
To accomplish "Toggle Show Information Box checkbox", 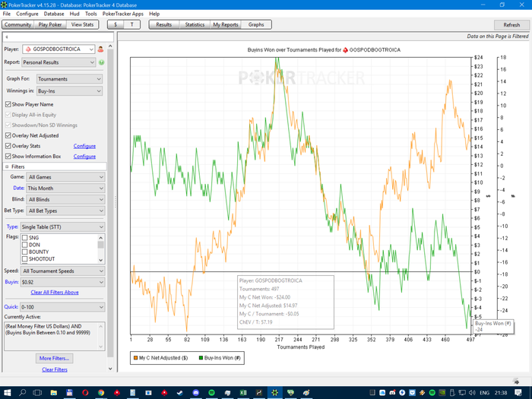I will tap(8, 156).
